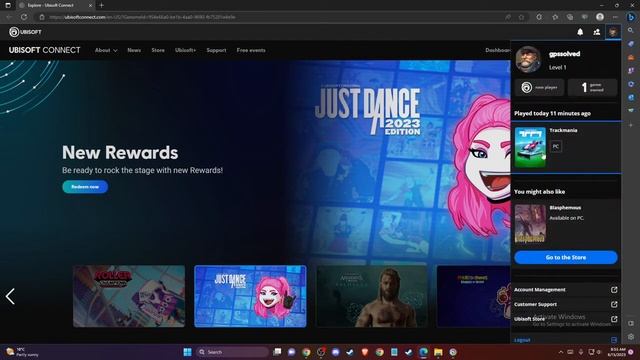Open the taskbar clock and date

[618, 352]
